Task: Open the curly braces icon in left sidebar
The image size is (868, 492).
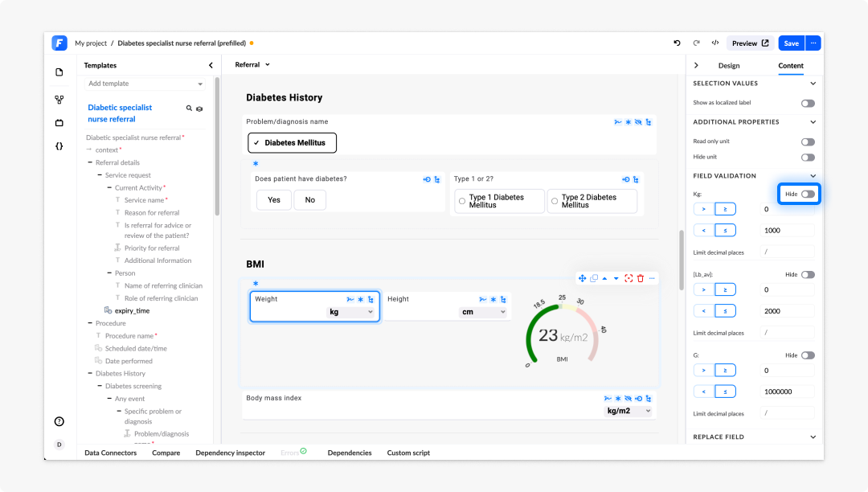Action: tap(59, 146)
